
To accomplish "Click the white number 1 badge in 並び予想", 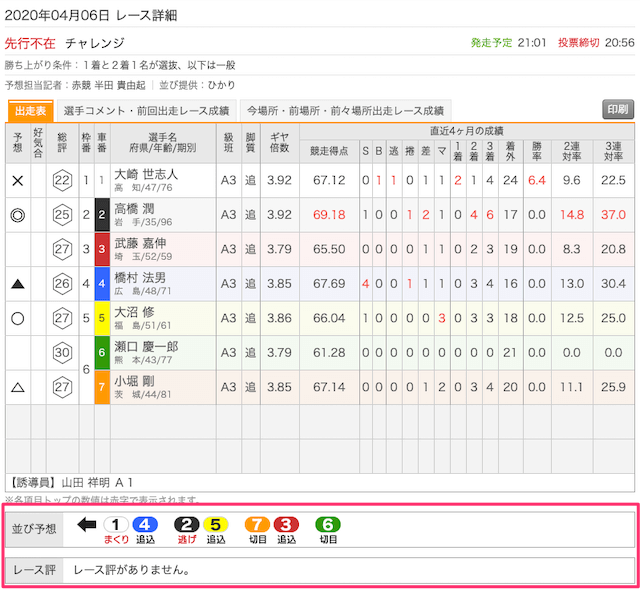I will tap(116, 524).
